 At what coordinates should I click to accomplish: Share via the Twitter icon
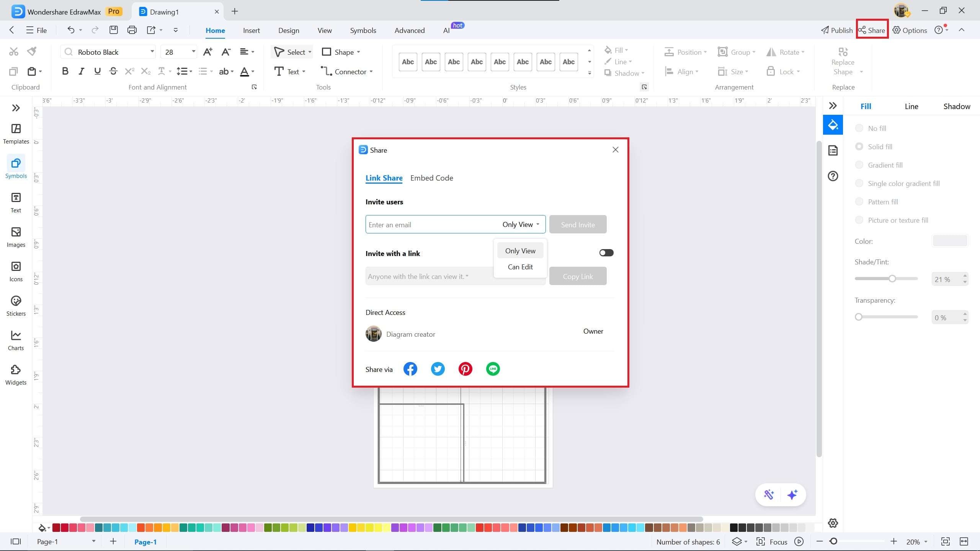coord(438,369)
